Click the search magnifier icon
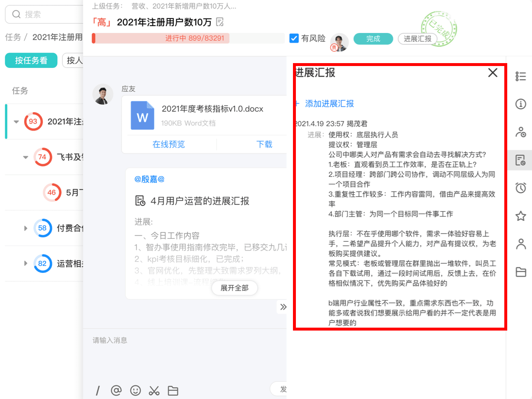Viewport: 532px width, 399px height. click(x=17, y=14)
